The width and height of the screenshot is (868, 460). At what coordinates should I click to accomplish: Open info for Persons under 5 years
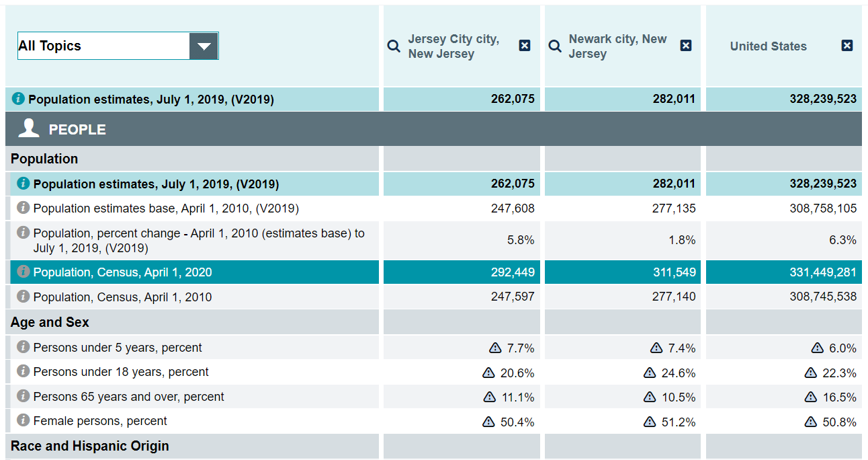pyautogui.click(x=24, y=347)
